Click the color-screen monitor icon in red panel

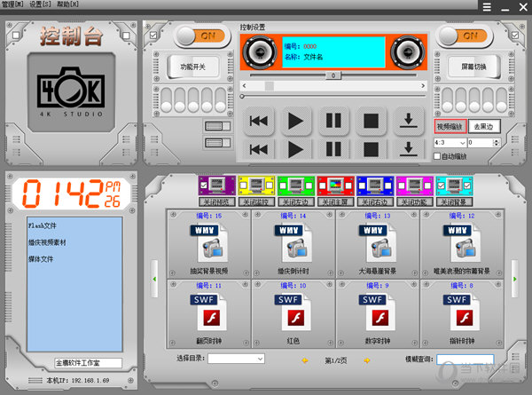point(335,186)
